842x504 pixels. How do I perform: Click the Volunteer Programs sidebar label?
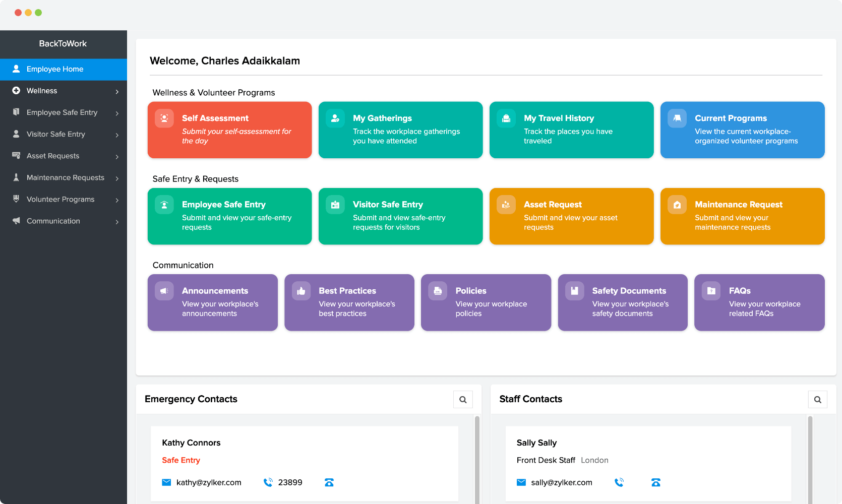click(x=61, y=199)
